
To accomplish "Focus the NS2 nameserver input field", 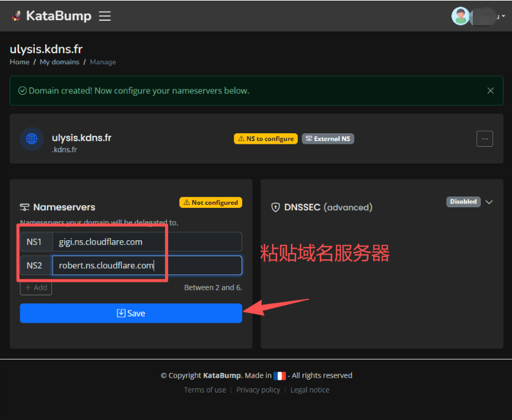I will tap(147, 265).
